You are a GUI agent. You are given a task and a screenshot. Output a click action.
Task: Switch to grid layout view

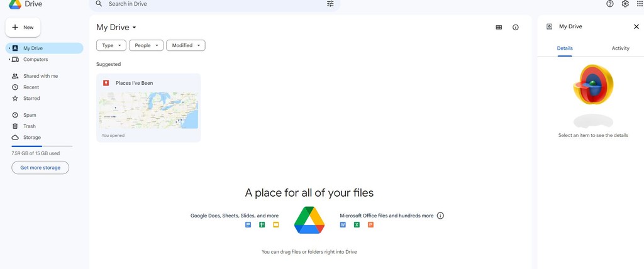pyautogui.click(x=499, y=28)
